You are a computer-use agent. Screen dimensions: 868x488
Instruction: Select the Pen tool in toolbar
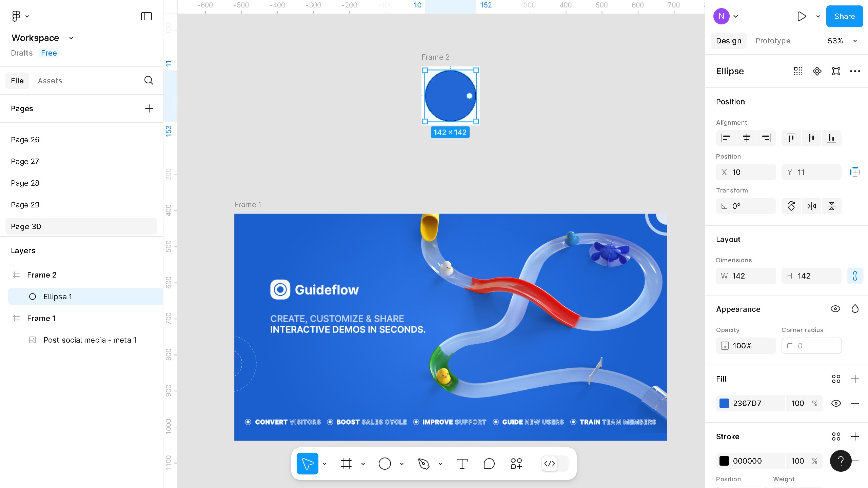[424, 464]
